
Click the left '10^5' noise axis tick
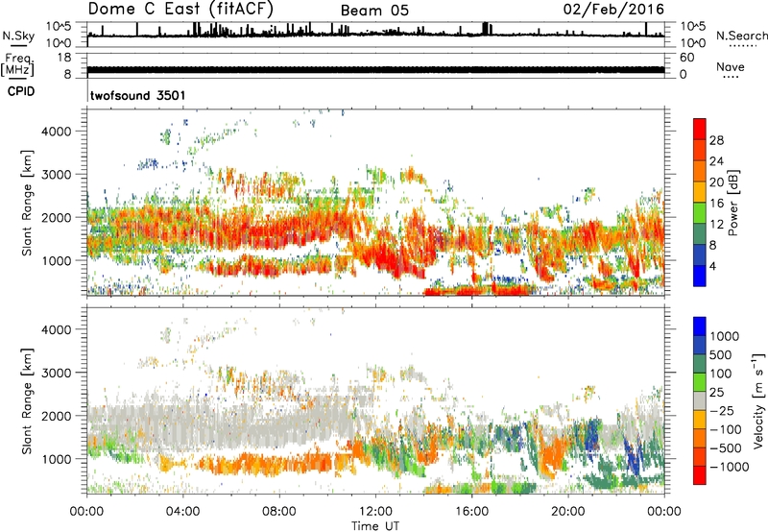pos(59,26)
